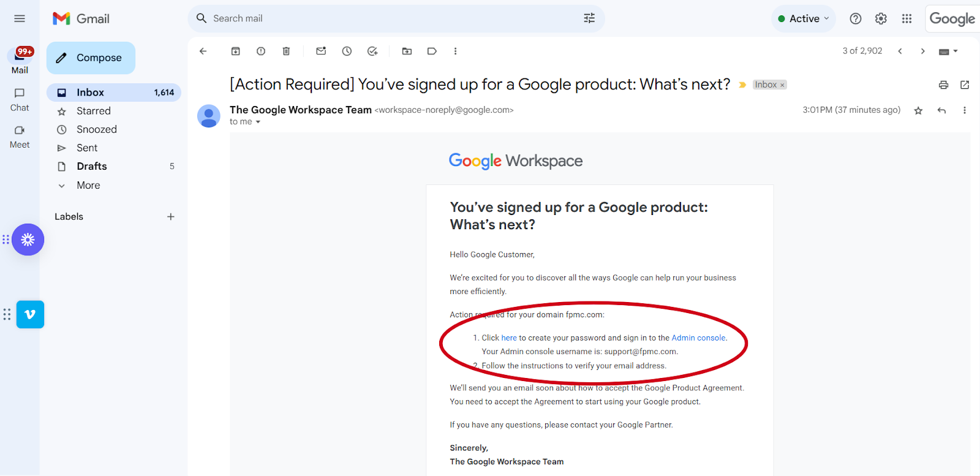Click sender profile avatar
This screenshot has width=980, height=476.
click(209, 116)
